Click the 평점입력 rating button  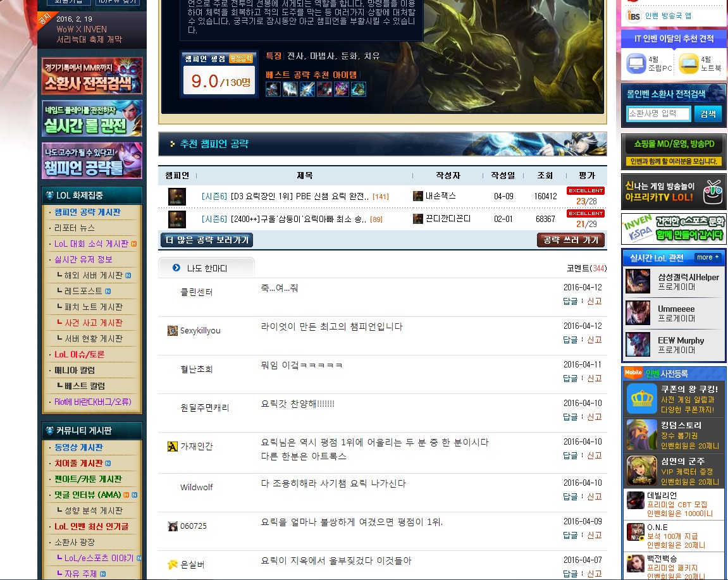pyautogui.click(x=241, y=59)
